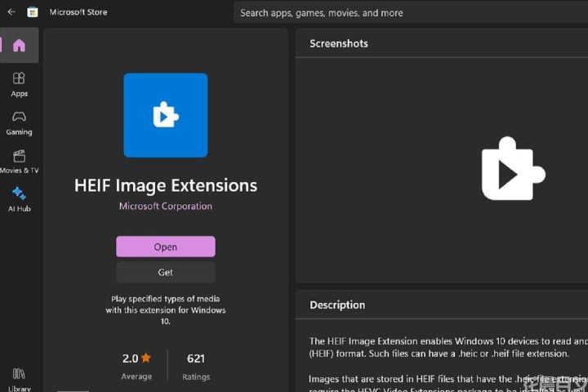The height and width of the screenshot is (392, 588).
Task: Open the installed HEIF extension with Open
Action: tap(166, 247)
